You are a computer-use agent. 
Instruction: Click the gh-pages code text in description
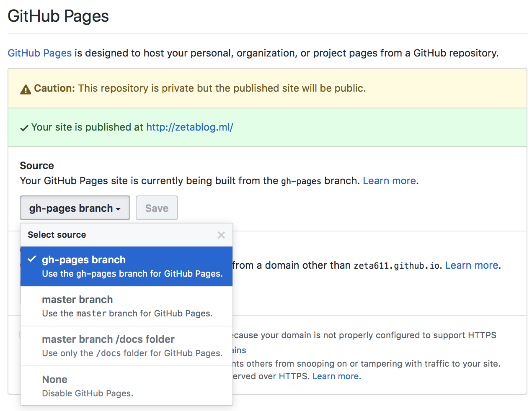tap(301, 181)
